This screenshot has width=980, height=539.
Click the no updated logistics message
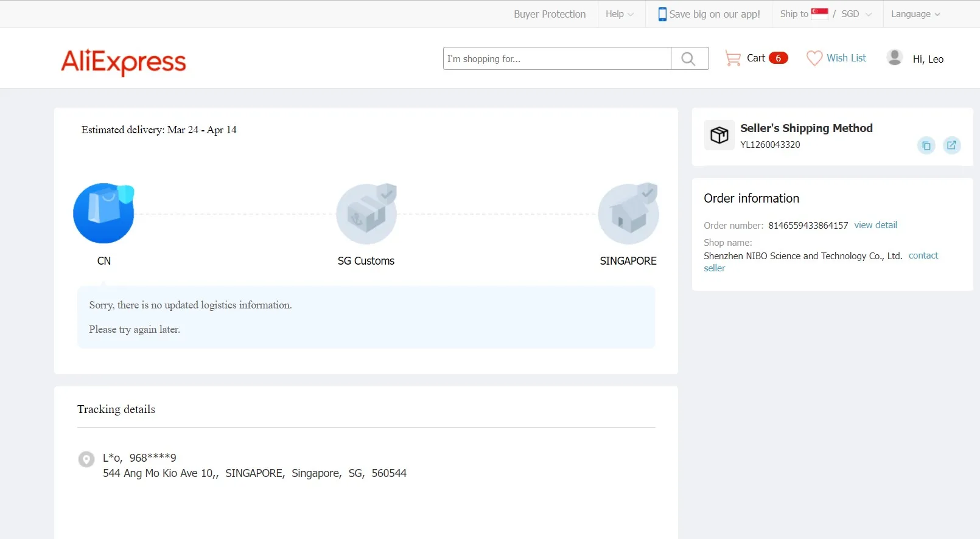pos(191,305)
